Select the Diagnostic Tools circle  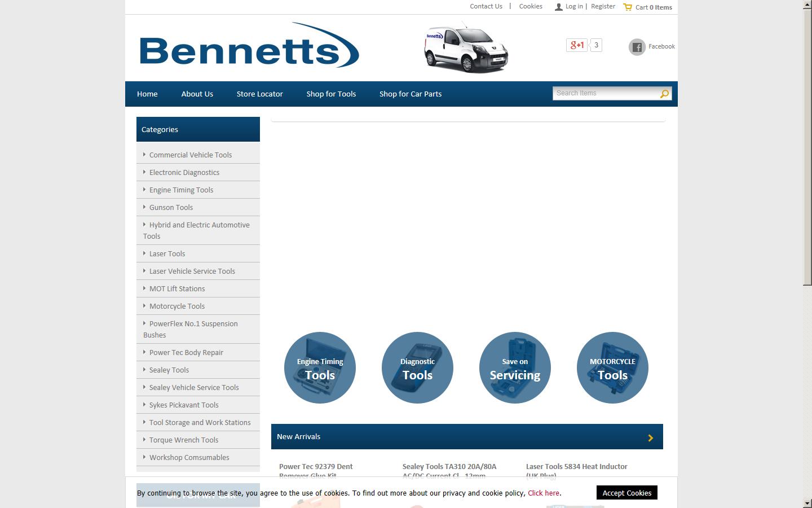click(x=417, y=367)
